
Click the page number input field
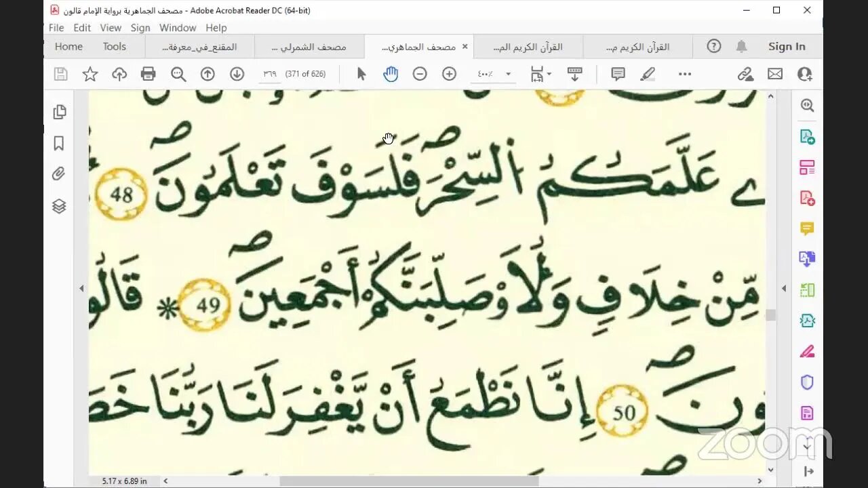point(270,74)
